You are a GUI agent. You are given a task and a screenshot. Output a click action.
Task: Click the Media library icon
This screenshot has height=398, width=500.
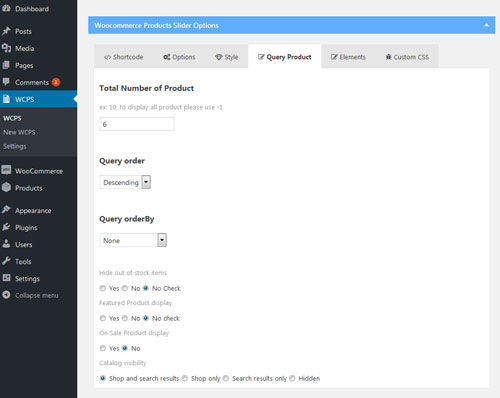coord(6,48)
